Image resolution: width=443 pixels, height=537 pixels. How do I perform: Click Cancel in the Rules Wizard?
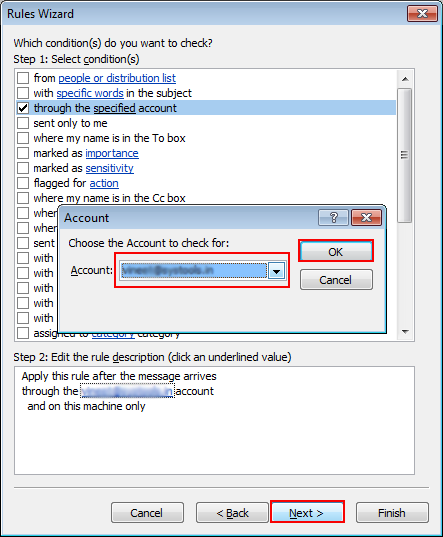(147, 513)
